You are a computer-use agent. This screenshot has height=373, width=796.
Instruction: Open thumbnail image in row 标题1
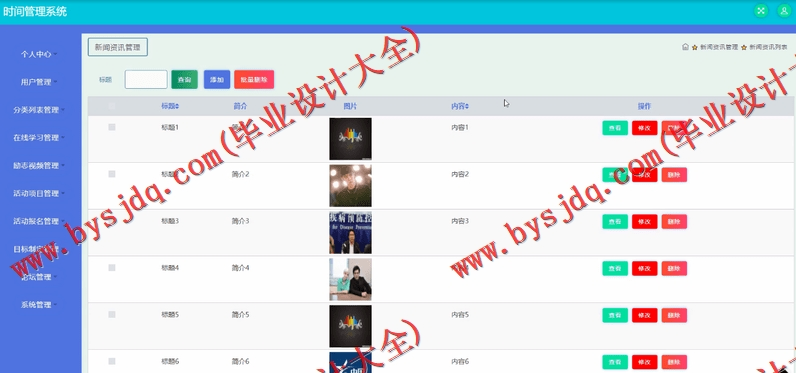[350, 139]
